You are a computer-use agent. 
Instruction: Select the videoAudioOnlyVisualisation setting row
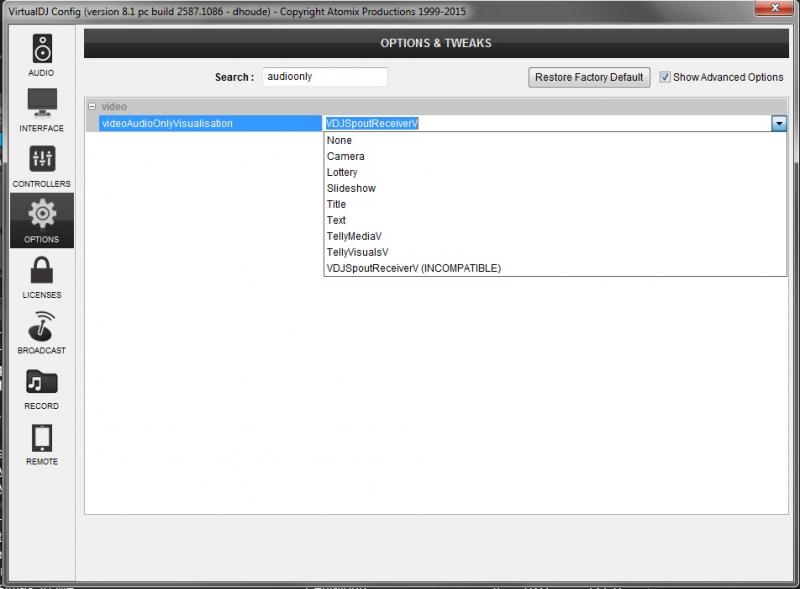(210, 124)
